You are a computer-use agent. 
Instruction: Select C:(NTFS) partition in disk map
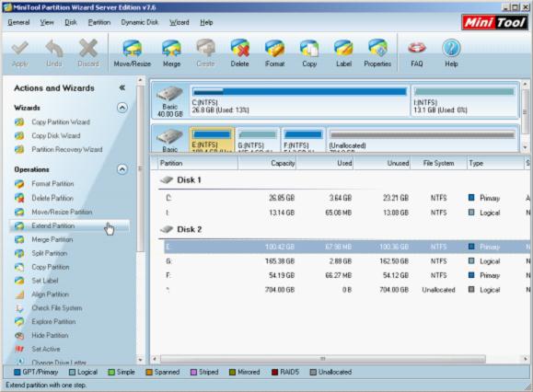(x=299, y=100)
